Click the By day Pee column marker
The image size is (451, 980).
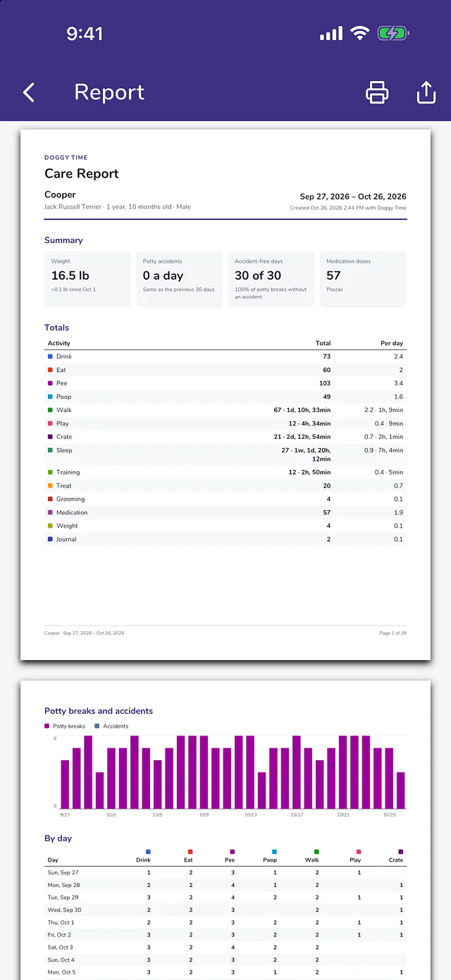pos(233,852)
